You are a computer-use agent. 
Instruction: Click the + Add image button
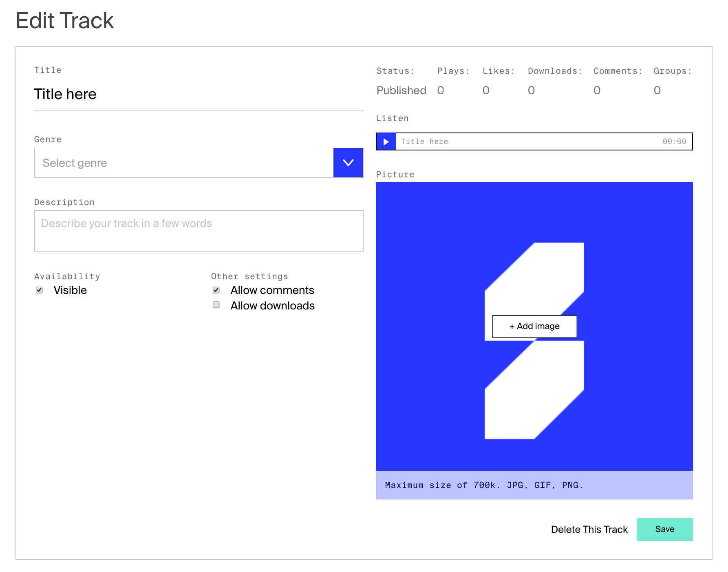coord(534,326)
